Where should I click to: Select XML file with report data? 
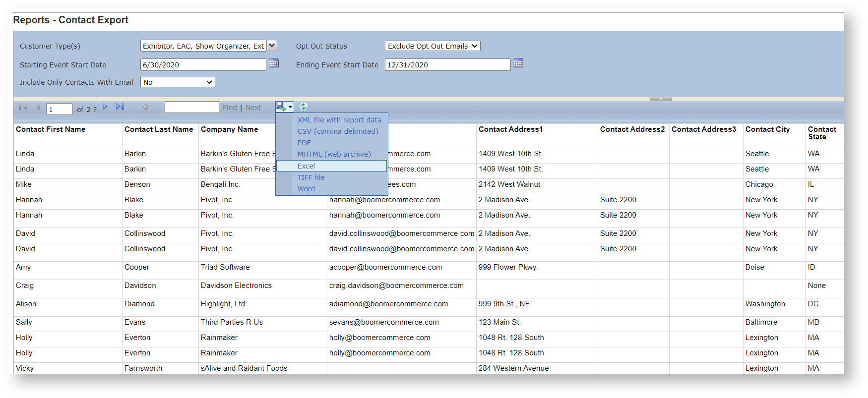tap(339, 120)
